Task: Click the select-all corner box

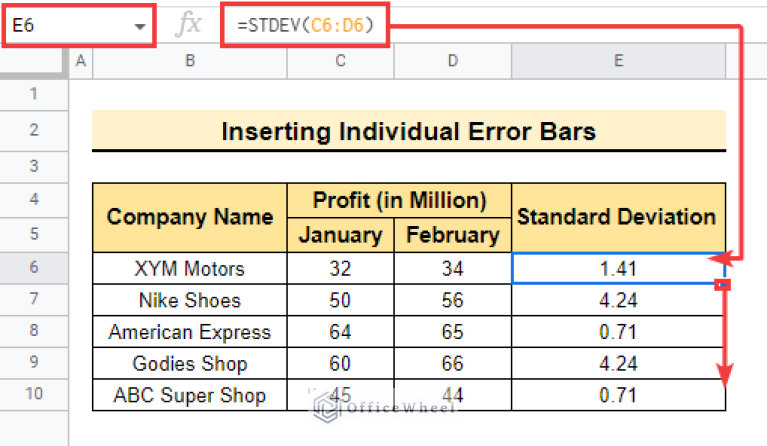Action: tap(34, 62)
